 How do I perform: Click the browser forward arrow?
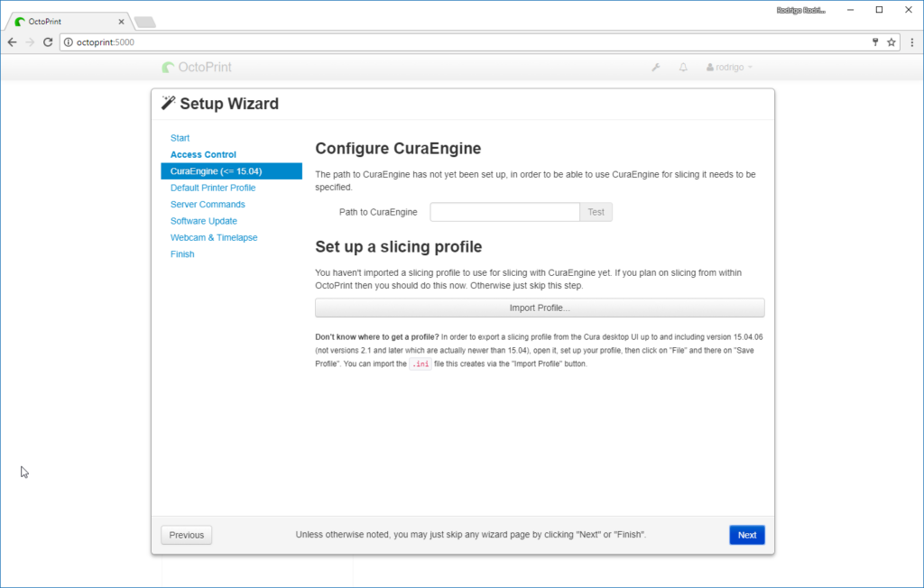(30, 42)
